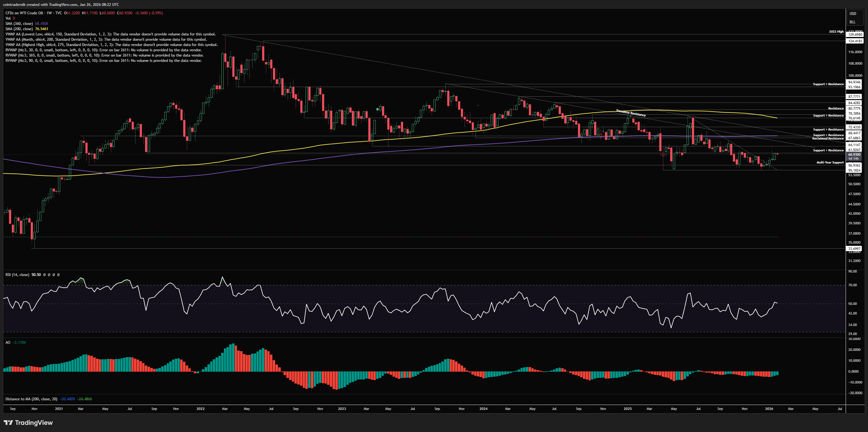This screenshot has height=432, width=868.
Task: Click the 33.6997 price axis label
Action: pos(854,249)
